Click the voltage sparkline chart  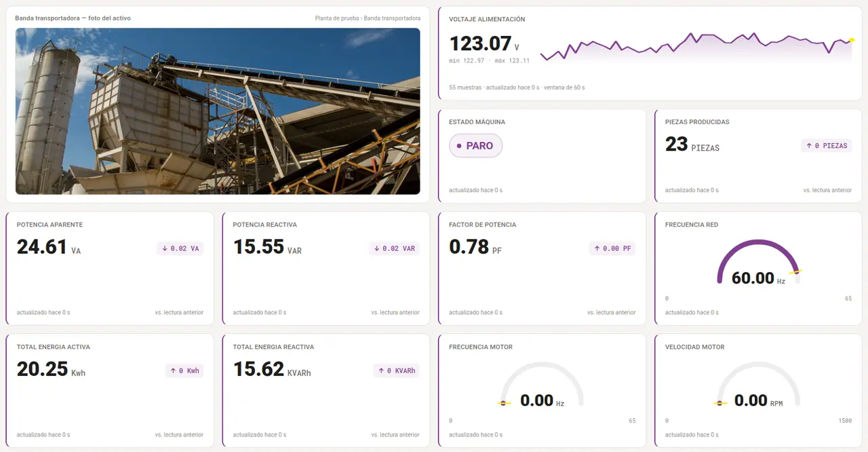(696, 49)
